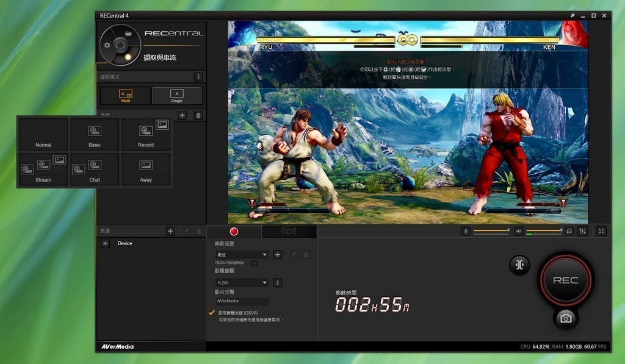Toggle the DXVA hardware acceleration checkbox

(x=212, y=312)
